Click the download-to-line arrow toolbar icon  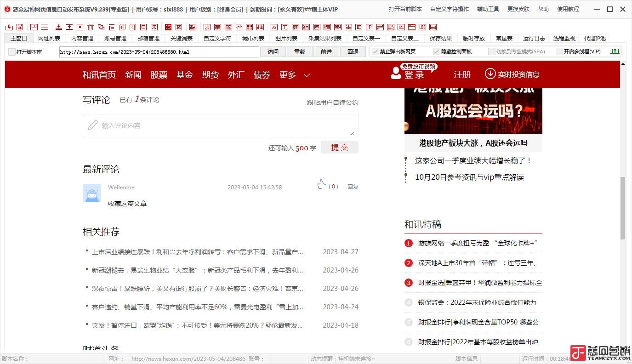[59, 27]
